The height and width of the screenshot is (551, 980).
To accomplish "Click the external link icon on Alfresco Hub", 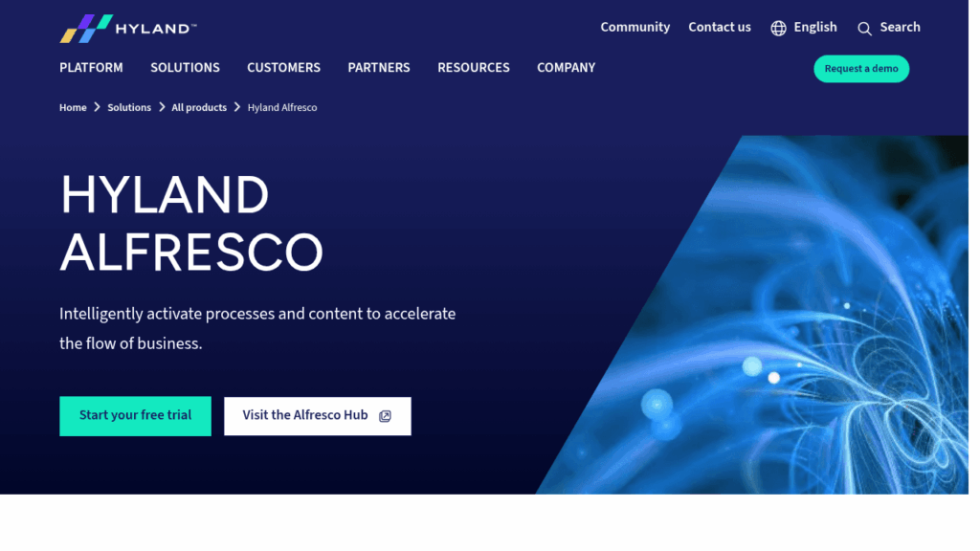I will coord(385,416).
